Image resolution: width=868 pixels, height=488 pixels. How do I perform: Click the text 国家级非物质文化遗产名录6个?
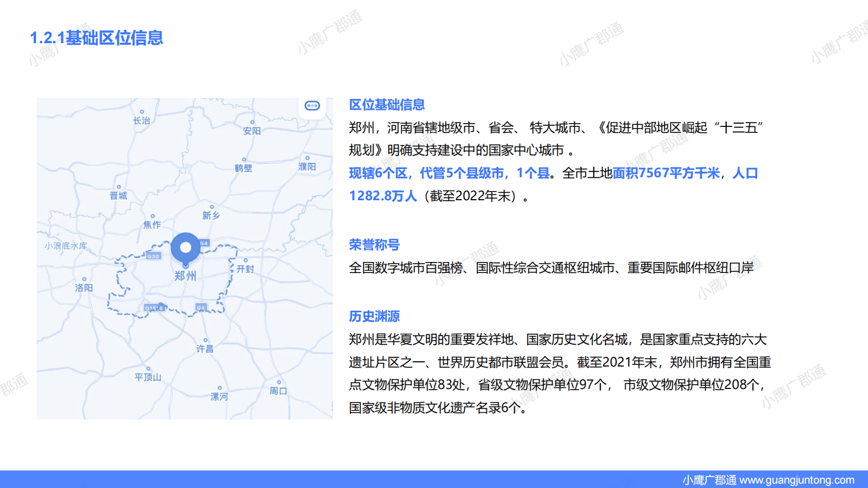(x=434, y=408)
